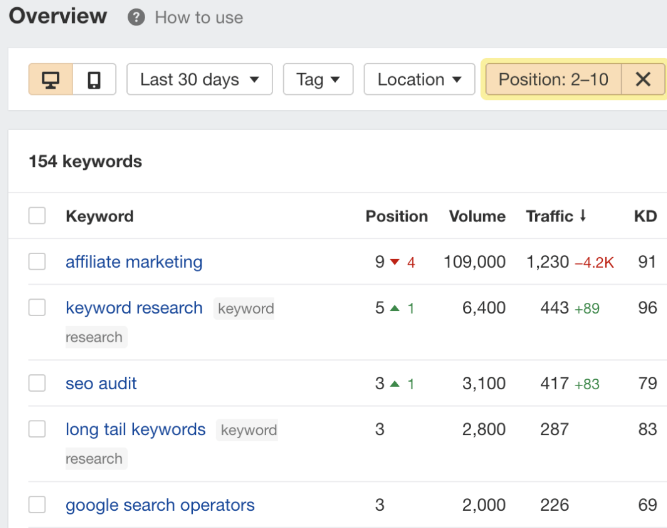Open the Last 30 days dropdown

[199, 79]
